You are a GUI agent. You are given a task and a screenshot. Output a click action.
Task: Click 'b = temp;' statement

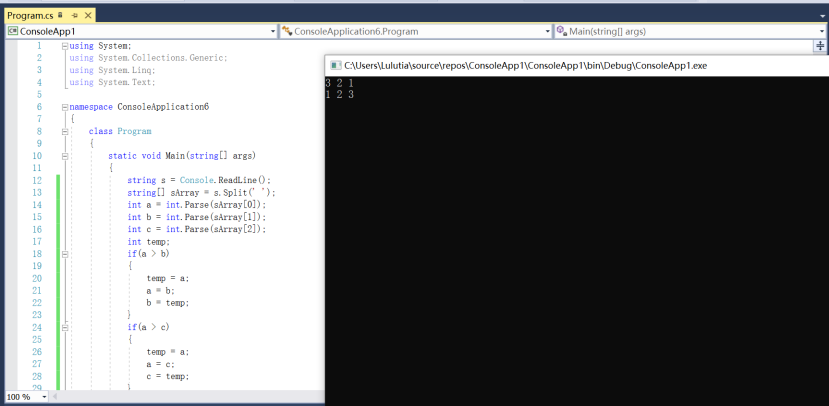(x=168, y=303)
